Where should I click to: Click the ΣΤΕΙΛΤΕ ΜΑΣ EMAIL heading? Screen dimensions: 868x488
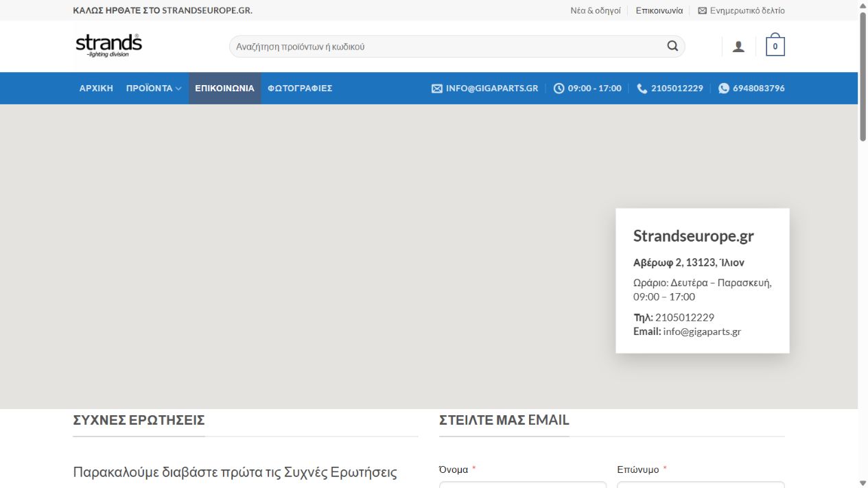point(504,420)
